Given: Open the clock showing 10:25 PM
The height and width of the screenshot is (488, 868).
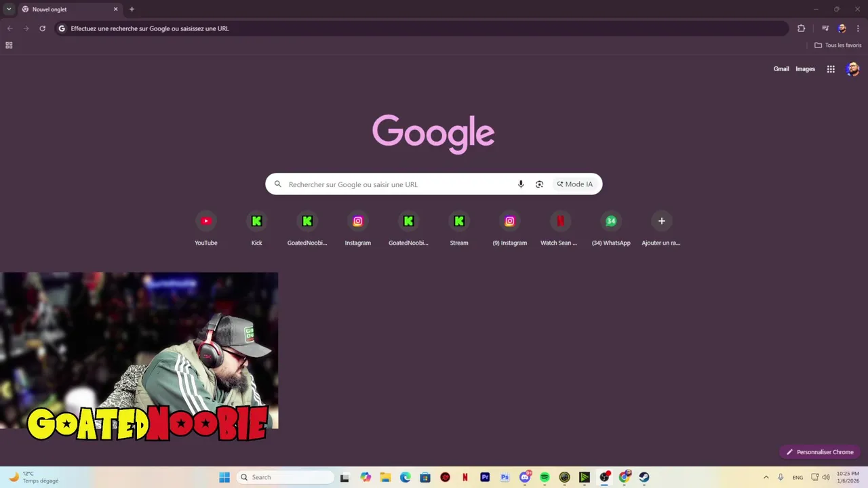Looking at the screenshot, I should pyautogui.click(x=848, y=477).
